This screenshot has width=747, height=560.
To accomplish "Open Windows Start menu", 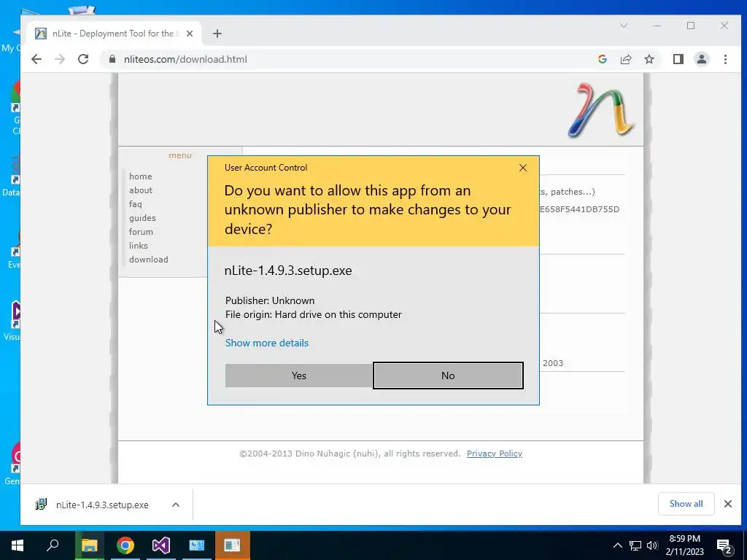I will pos(18,545).
